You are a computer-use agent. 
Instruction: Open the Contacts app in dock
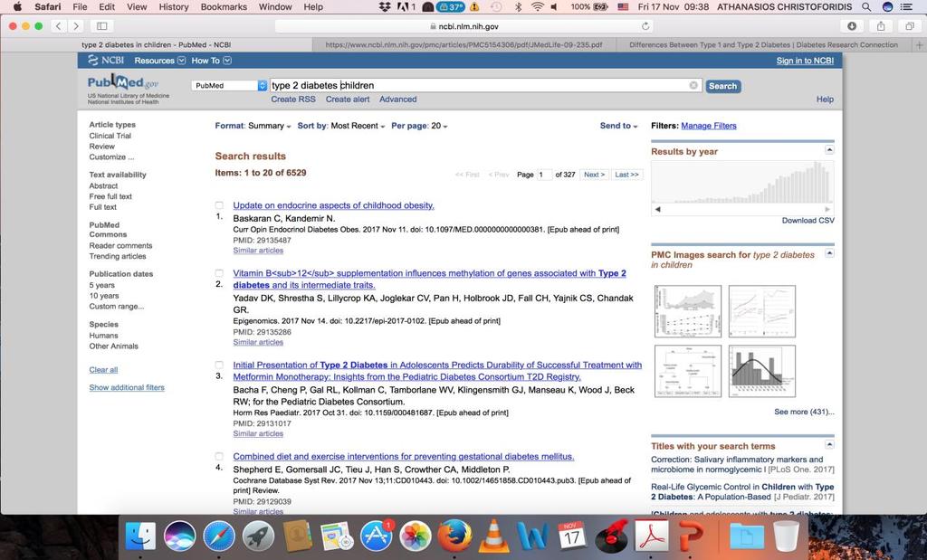point(297,536)
